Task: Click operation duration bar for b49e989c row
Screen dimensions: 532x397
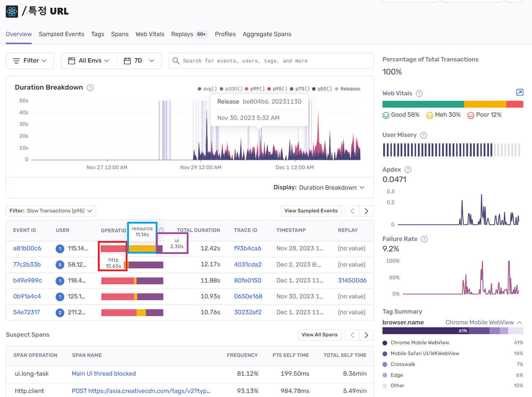Action: pyautogui.click(x=132, y=281)
